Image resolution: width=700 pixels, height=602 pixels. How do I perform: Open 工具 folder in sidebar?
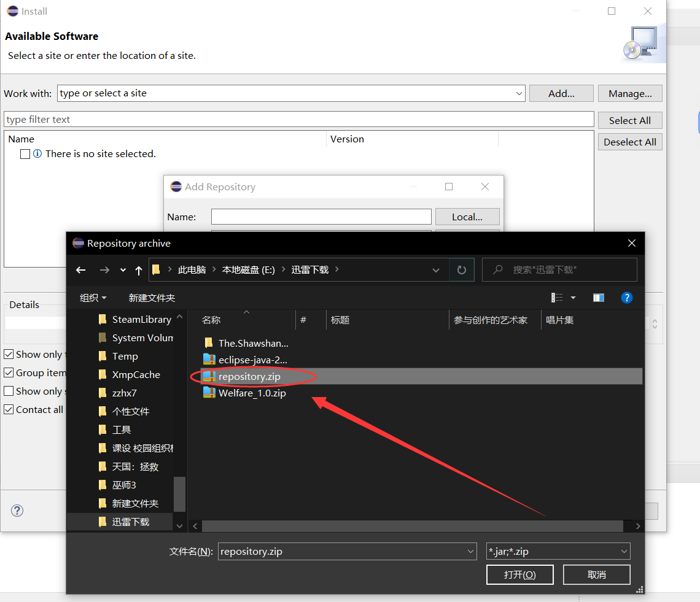click(114, 430)
